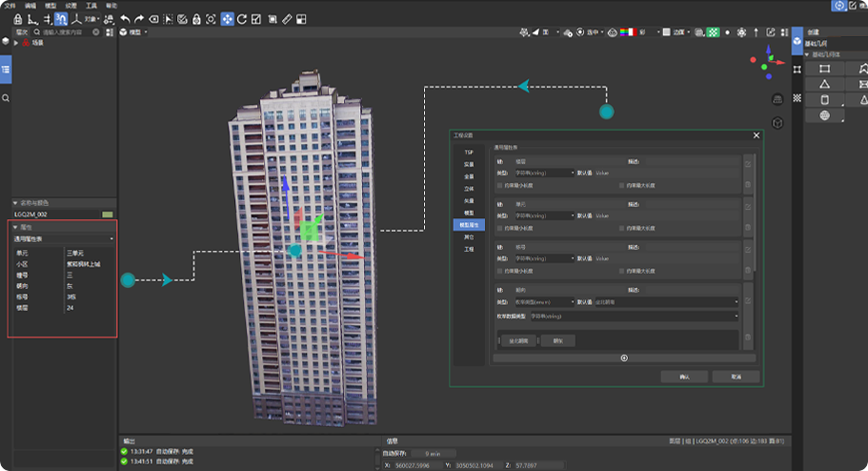The image size is (868, 471).
Task: Open the enum data type dropdown
Action: pos(634,316)
